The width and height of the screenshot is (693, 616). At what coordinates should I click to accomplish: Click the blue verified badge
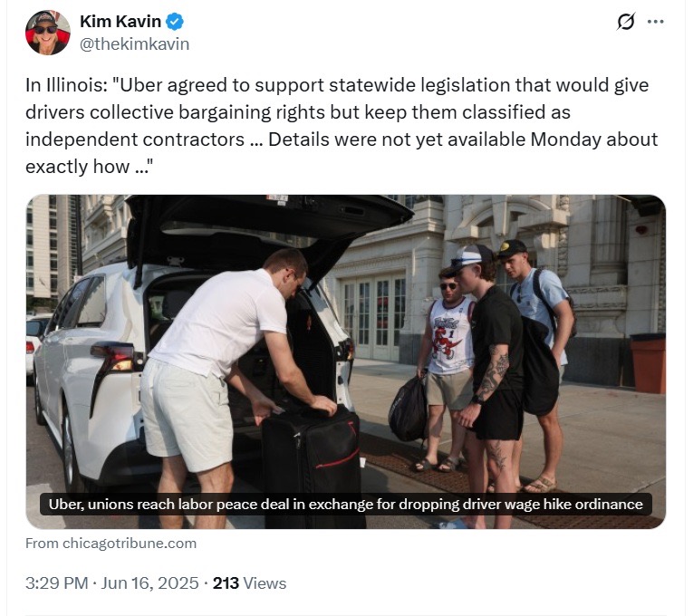coord(175,22)
